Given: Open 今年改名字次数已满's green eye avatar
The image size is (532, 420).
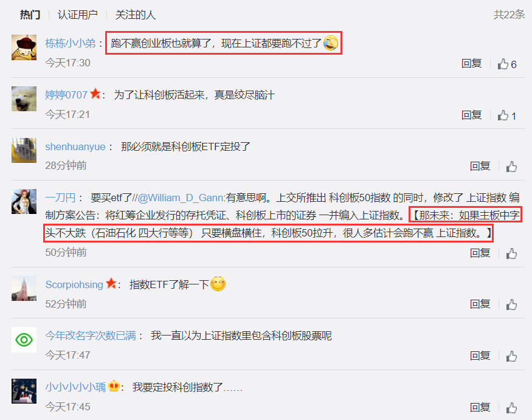Looking at the screenshot, I should (x=24, y=340).
